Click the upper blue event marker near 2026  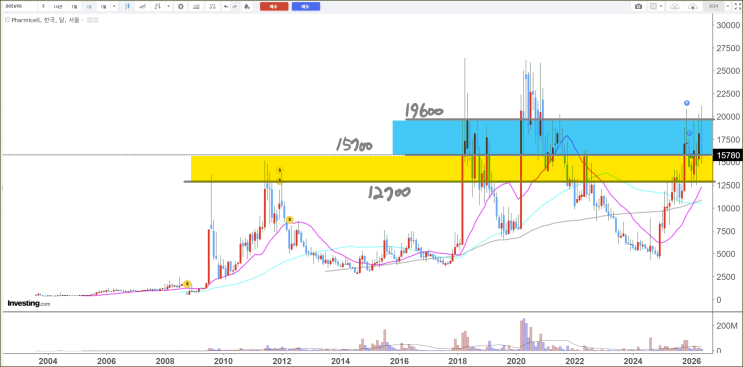point(687,103)
